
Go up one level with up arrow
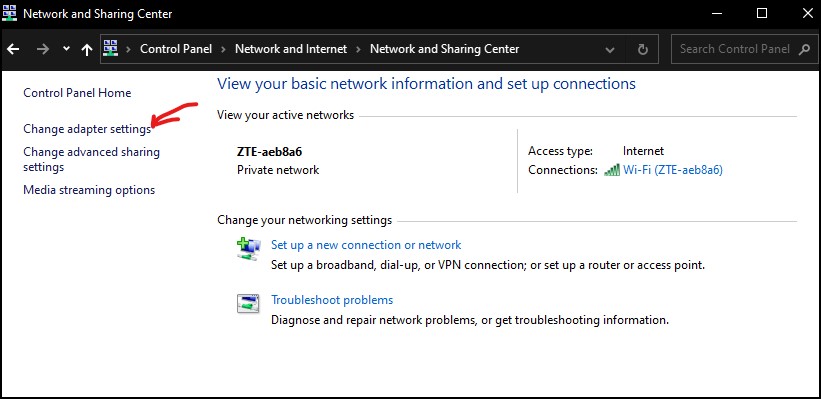(87, 49)
